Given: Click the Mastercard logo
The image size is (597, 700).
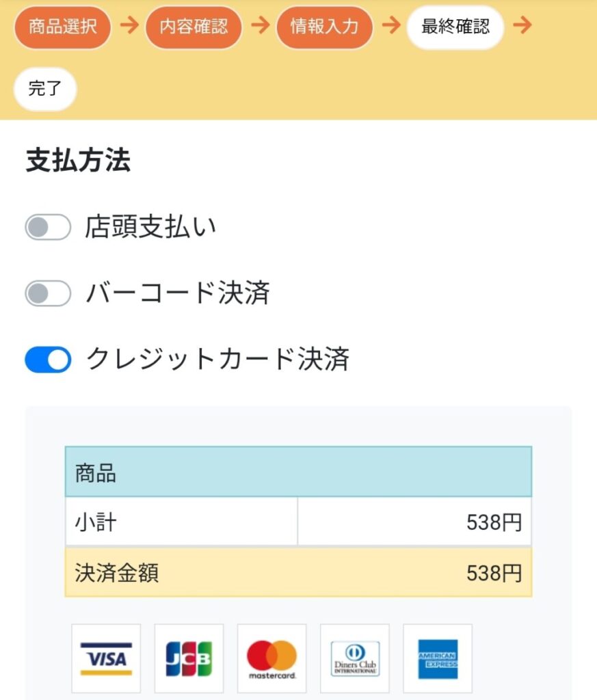Looking at the screenshot, I should point(271,658).
